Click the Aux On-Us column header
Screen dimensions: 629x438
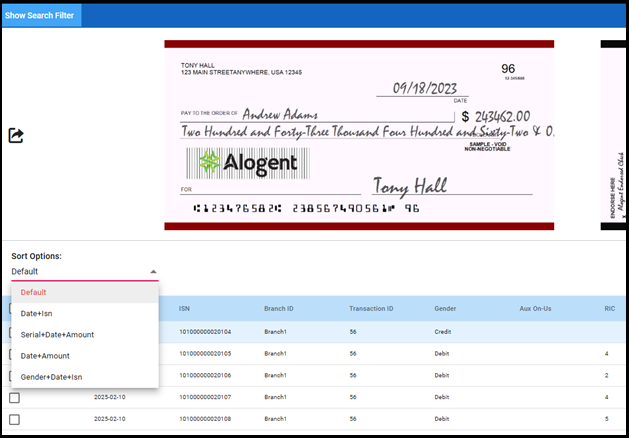click(535, 308)
